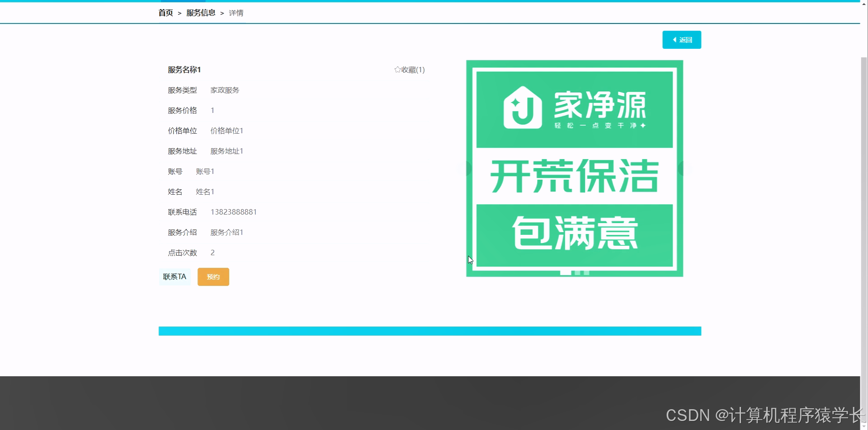Viewport: 868px width, 430px height.
Task: Click the phone number 13823888881
Action: point(234,211)
